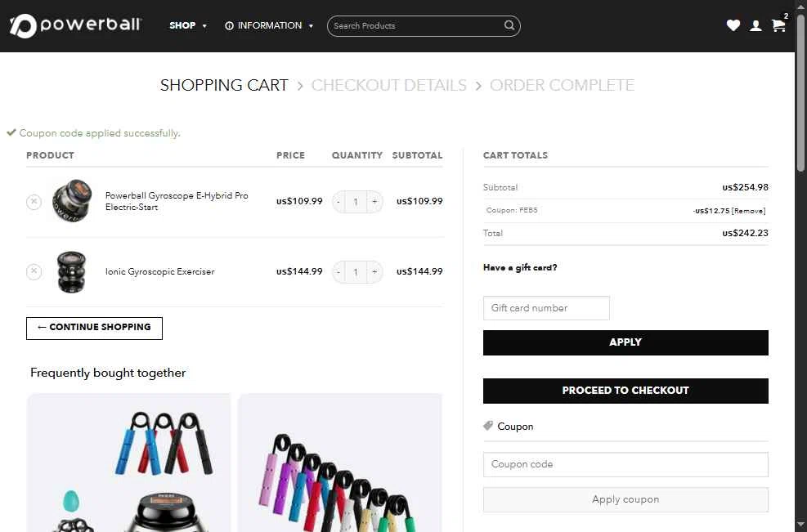The image size is (807, 532).
Task: Click the Apply coupon button
Action: point(625,499)
